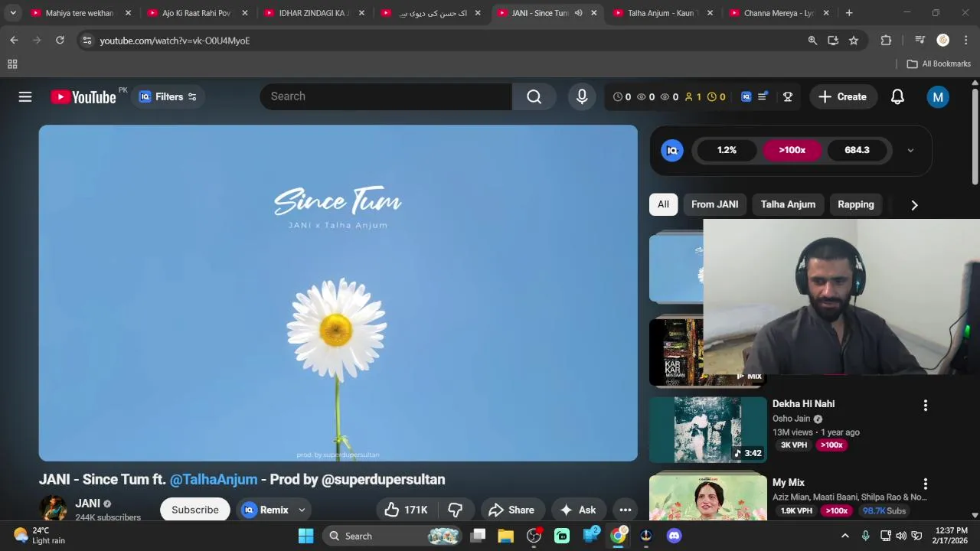The width and height of the screenshot is (980, 551).
Task: Click the Ask button
Action: click(578, 510)
